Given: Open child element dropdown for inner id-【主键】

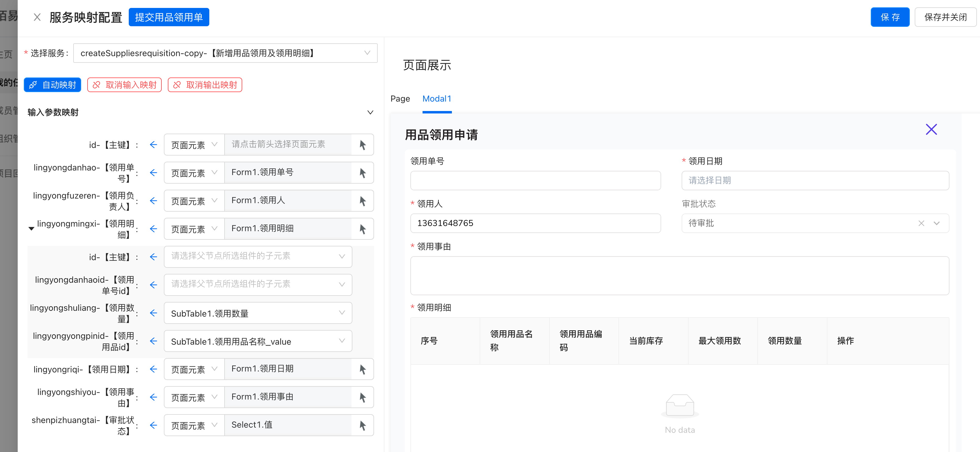Looking at the screenshot, I should click(258, 257).
